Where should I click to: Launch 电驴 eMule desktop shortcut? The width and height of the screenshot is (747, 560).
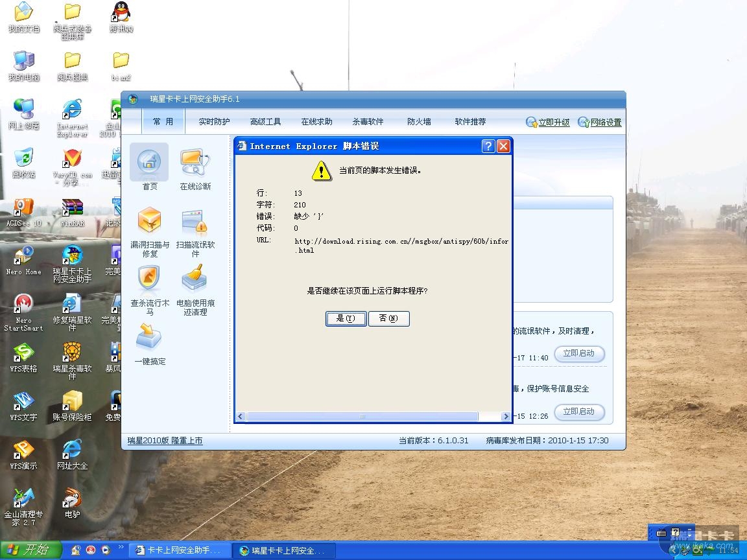pos(73,504)
